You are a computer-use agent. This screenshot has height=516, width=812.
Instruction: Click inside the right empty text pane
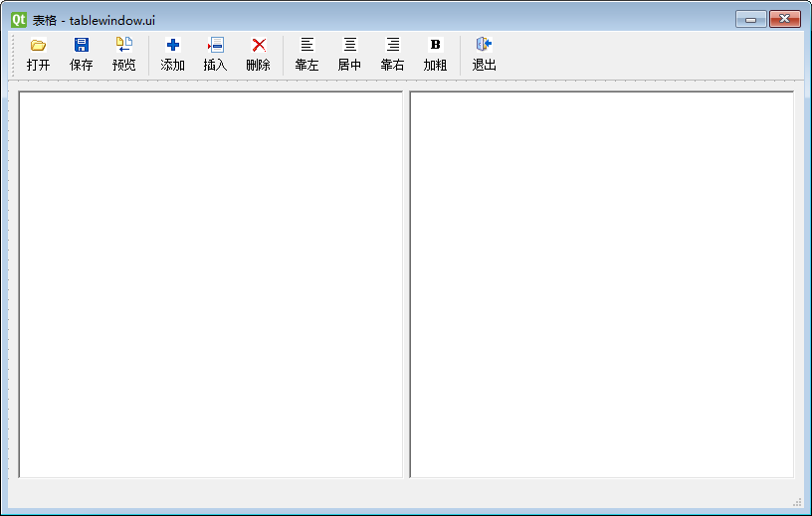click(602, 284)
